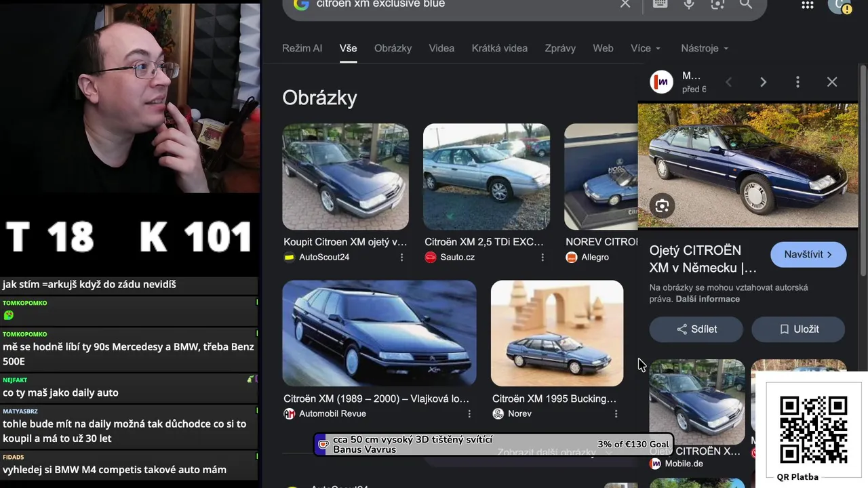Open options menu for Automobil Revue result
Screen dimensions: 868x488
coord(469,413)
